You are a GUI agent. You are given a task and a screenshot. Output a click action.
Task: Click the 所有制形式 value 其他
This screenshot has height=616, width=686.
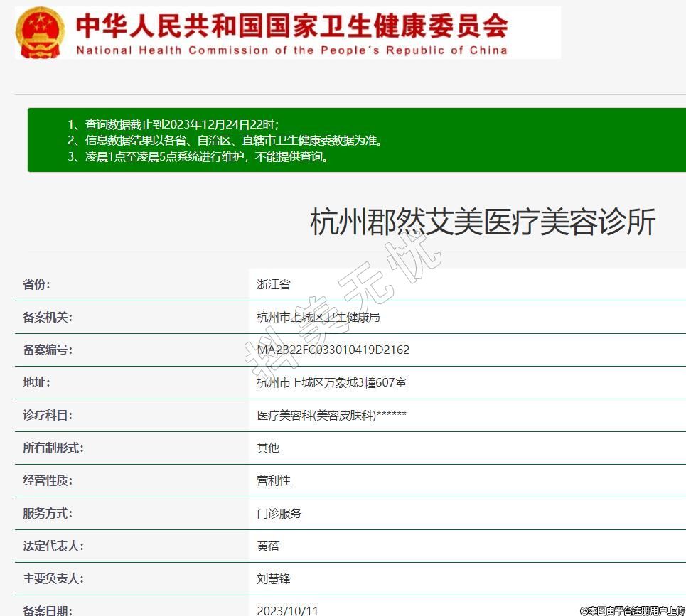[x=268, y=448]
